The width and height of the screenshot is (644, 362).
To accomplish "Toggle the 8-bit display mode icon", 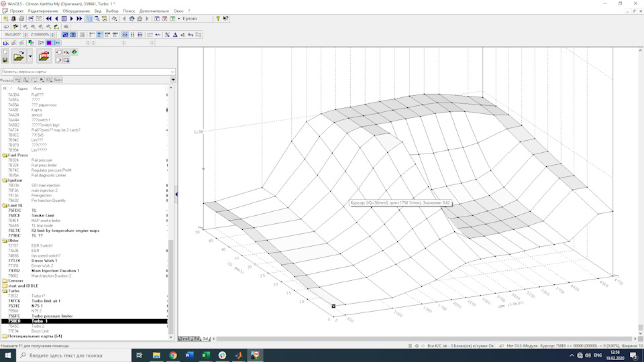I will coord(92,35).
